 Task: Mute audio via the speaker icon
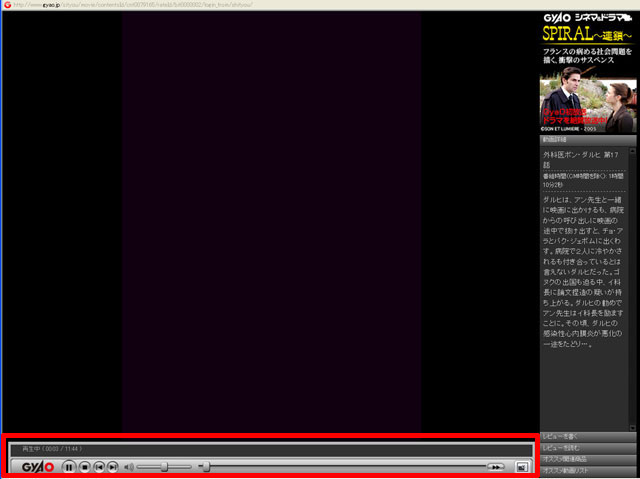[x=129, y=467]
